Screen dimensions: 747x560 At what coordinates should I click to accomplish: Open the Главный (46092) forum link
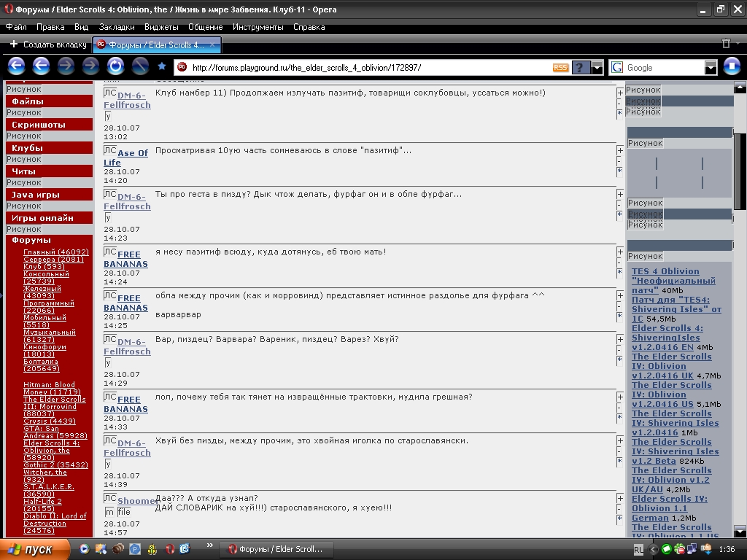(x=56, y=252)
